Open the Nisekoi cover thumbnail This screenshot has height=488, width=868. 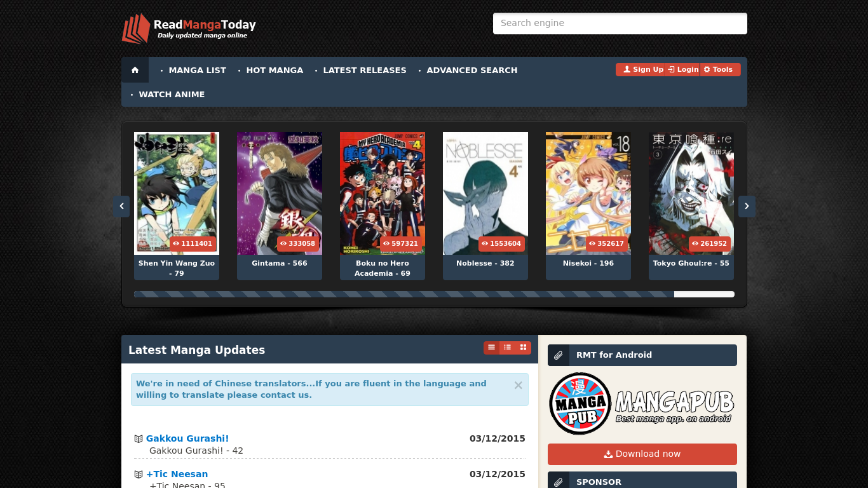(x=588, y=193)
